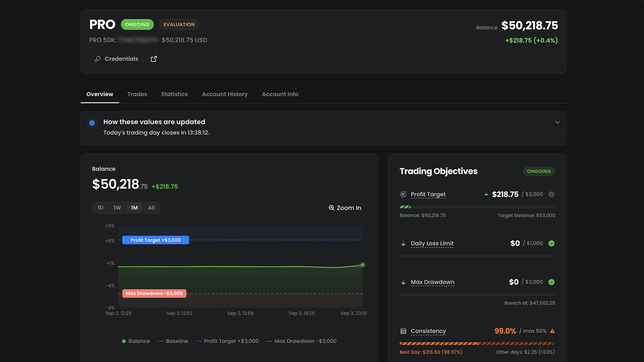
Task: Click the Daily Loss Limit green checkmark
Action: 551,243
